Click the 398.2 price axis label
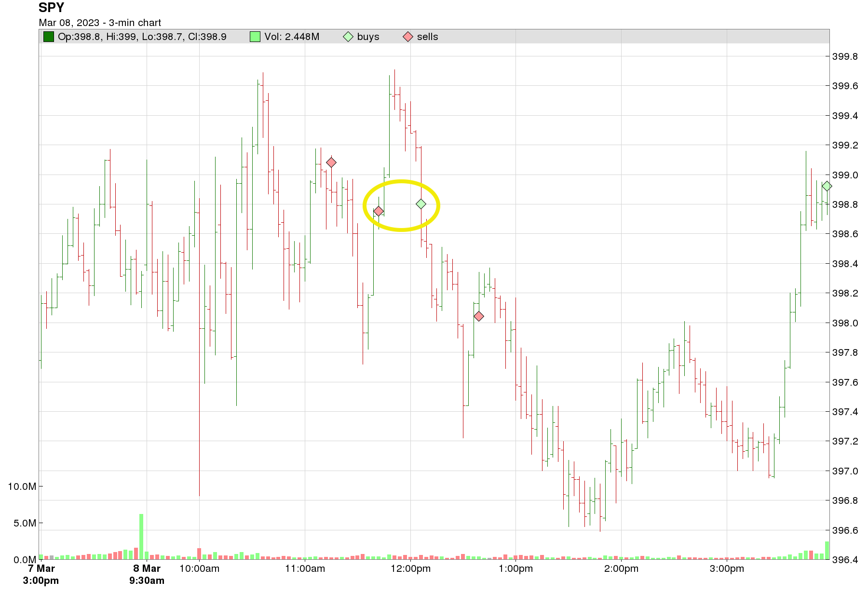 [845, 293]
